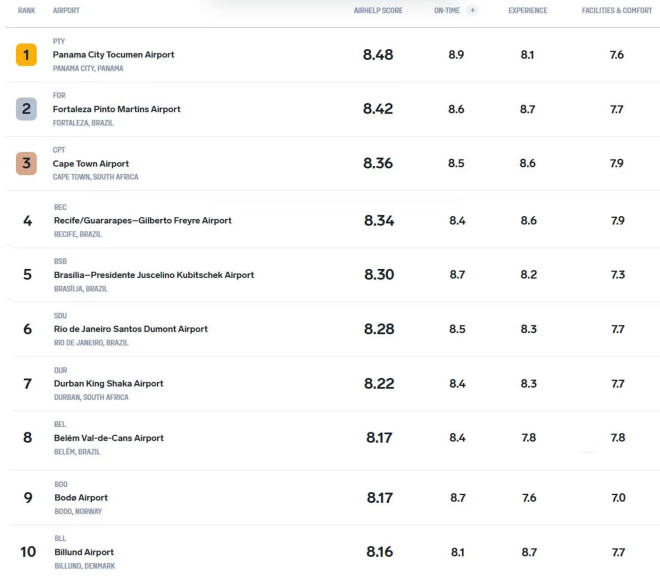Open Brasília–Presidente Juscelino Kubitschek Airport link
This screenshot has height=578, width=660.
point(154,275)
